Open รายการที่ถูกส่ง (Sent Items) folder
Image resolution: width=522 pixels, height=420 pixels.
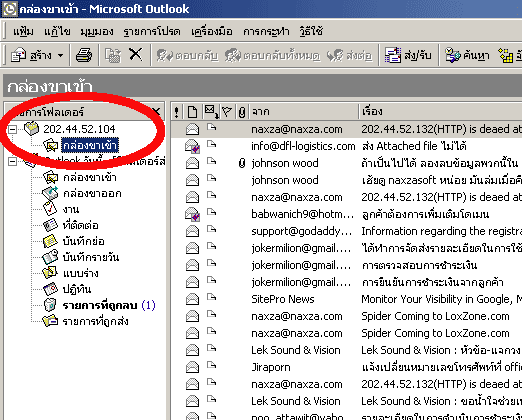click(x=95, y=321)
